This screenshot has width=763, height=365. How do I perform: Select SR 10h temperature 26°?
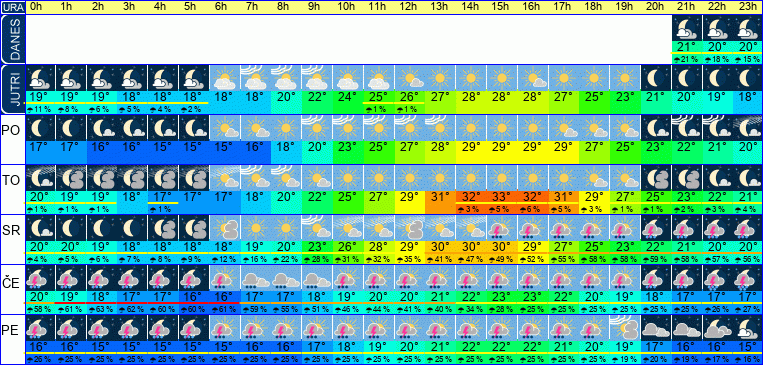[x=348, y=247]
